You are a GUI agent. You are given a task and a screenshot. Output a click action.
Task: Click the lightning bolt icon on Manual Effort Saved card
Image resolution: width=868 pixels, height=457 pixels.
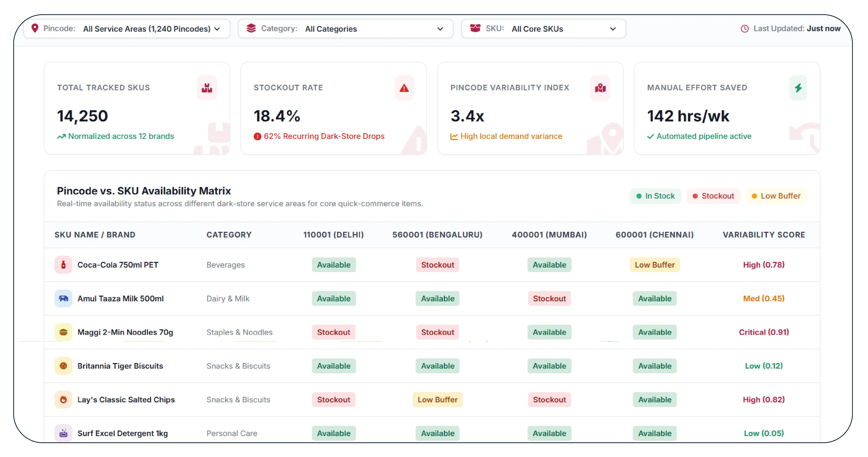tap(798, 88)
